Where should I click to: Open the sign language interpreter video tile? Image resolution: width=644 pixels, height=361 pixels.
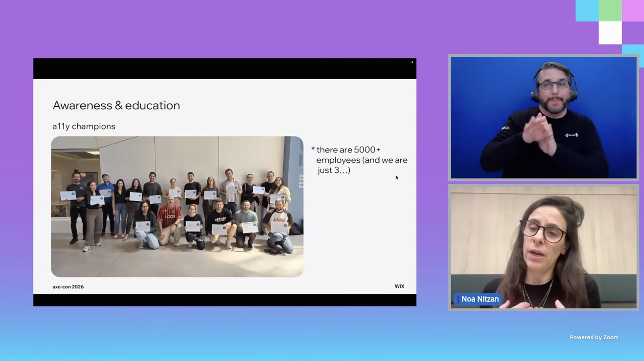click(543, 117)
